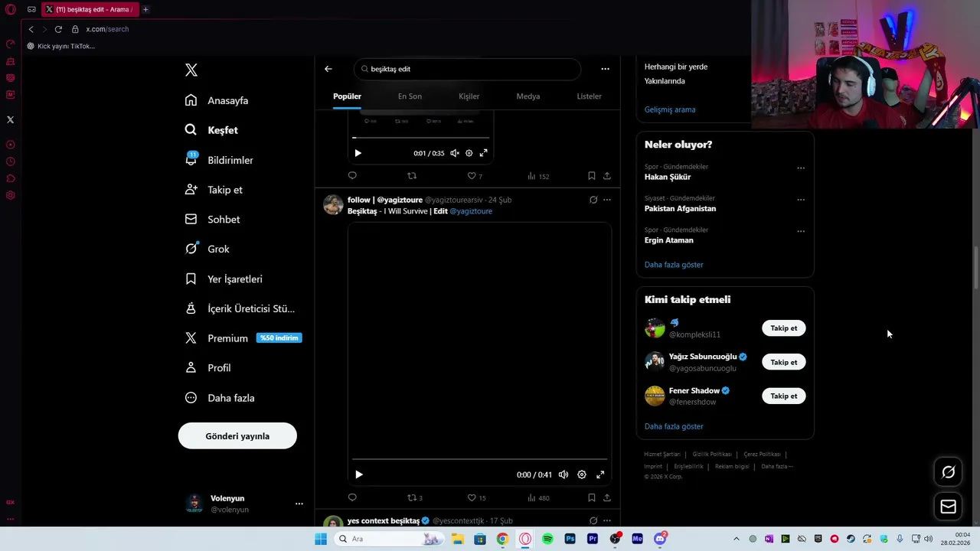Click the beşiktaş edit search field

pos(467,69)
